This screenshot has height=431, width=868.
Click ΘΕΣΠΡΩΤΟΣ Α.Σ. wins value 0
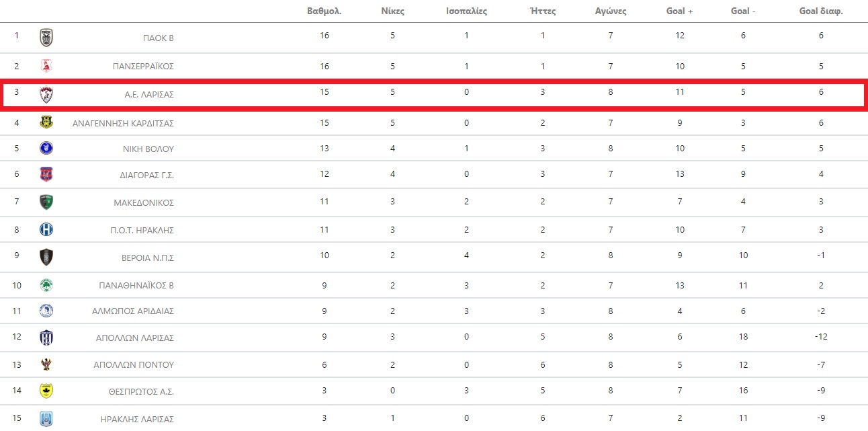(x=393, y=391)
